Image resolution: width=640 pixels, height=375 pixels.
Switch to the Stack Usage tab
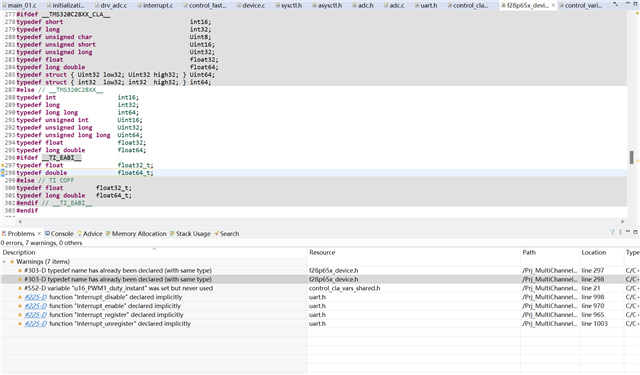point(190,234)
